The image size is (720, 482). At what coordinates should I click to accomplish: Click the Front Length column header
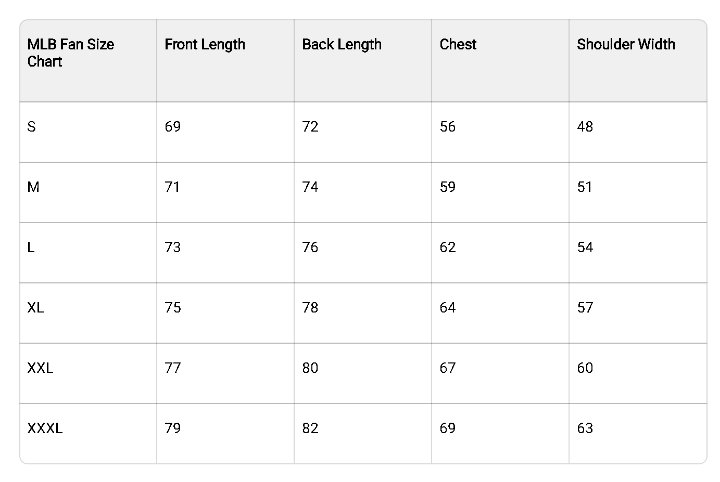(205, 44)
